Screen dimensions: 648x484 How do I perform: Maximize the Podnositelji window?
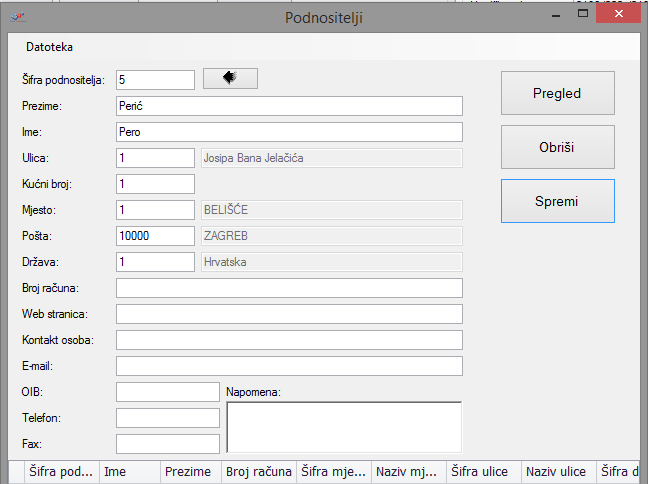[583, 14]
